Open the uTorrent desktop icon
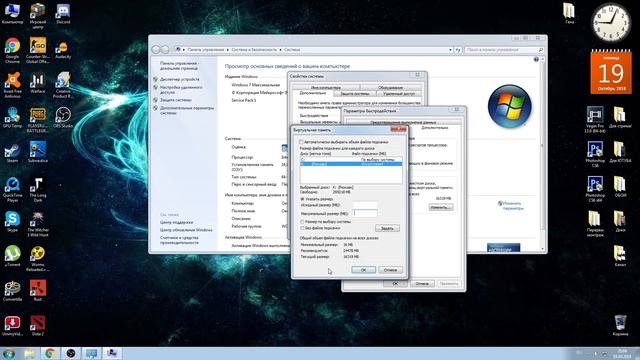 coord(12,256)
